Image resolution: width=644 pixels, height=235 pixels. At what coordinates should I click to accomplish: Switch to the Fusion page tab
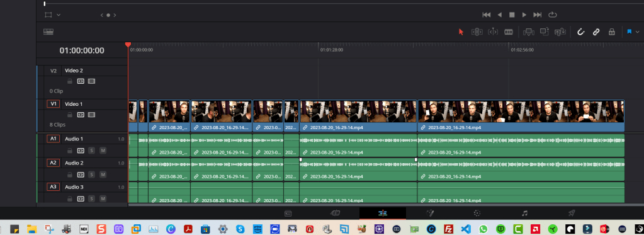click(x=430, y=213)
